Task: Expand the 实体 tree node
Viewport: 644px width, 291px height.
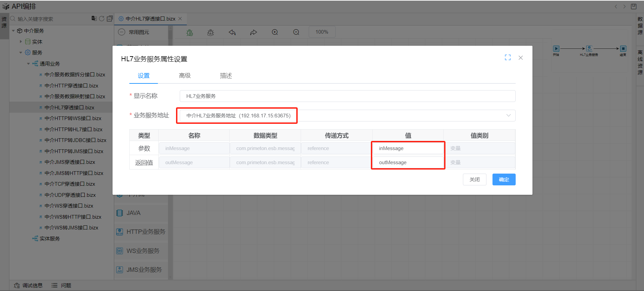Action: [21, 42]
